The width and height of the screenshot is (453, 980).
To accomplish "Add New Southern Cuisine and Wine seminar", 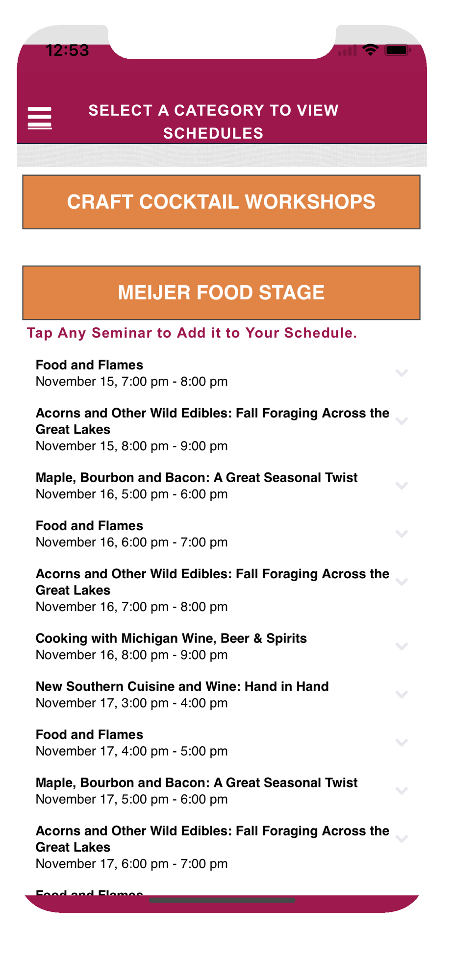I will point(182,694).
